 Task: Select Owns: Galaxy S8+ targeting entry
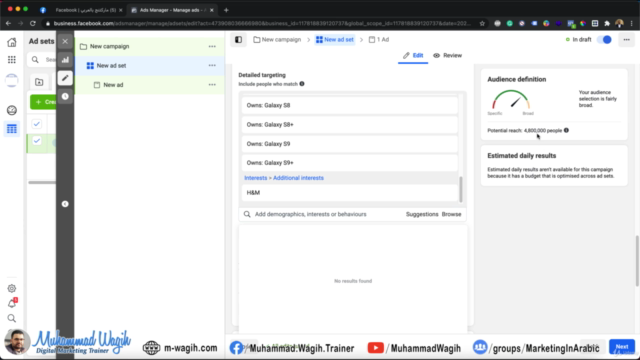[x=350, y=124]
